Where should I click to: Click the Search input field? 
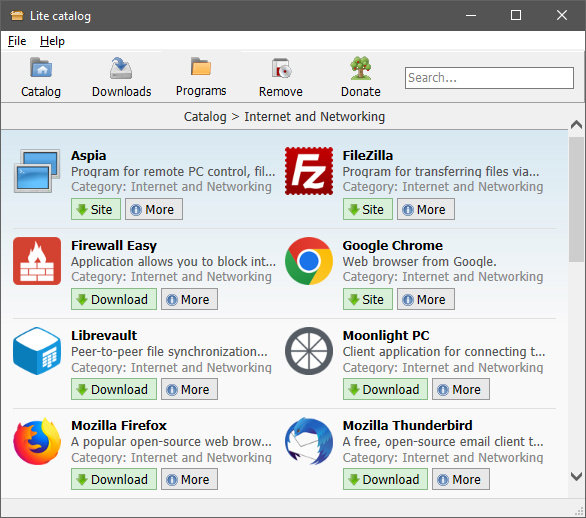click(489, 78)
